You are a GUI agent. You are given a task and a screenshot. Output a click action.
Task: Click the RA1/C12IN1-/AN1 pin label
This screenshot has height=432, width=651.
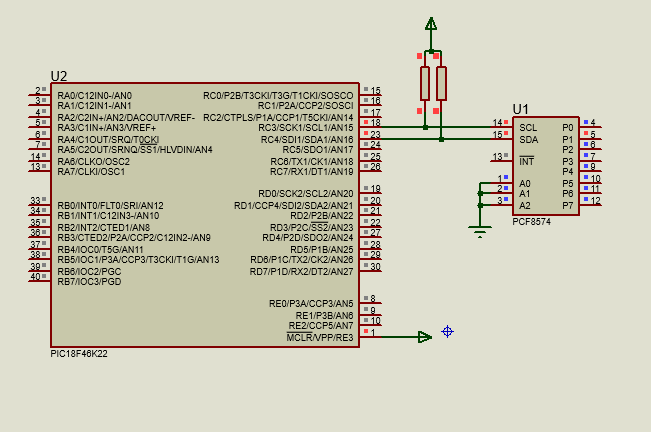click(x=94, y=106)
